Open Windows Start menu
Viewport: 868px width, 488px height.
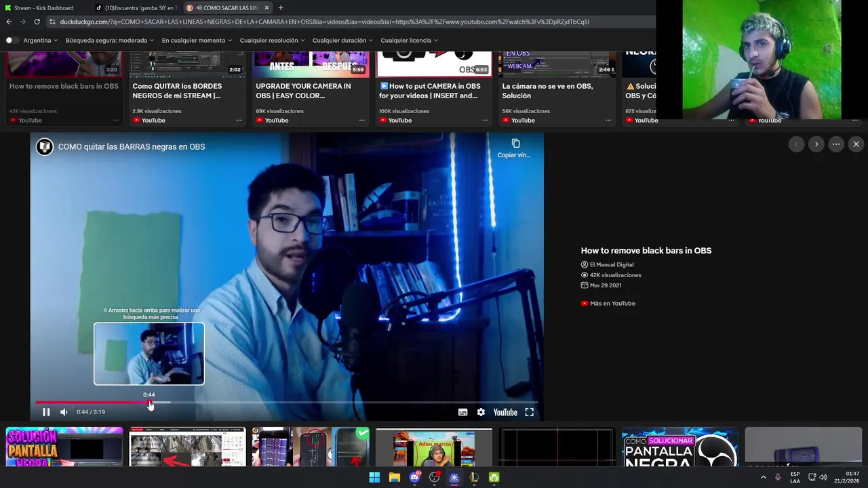pos(374,477)
